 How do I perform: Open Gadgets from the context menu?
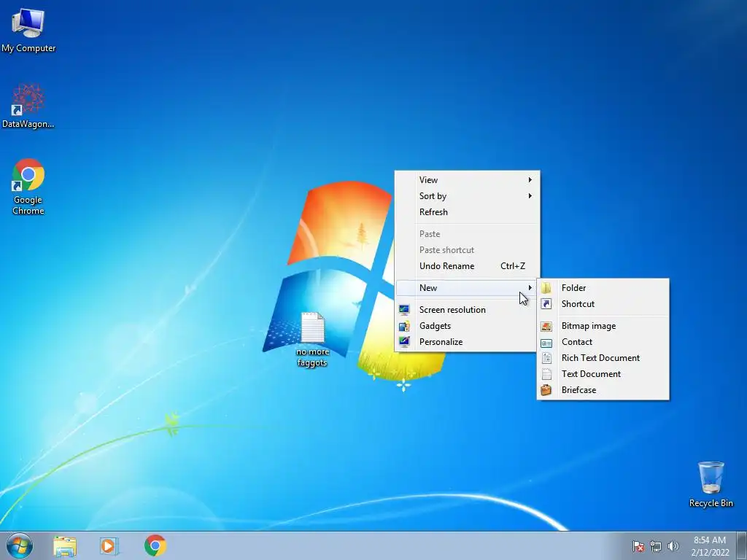(468, 326)
